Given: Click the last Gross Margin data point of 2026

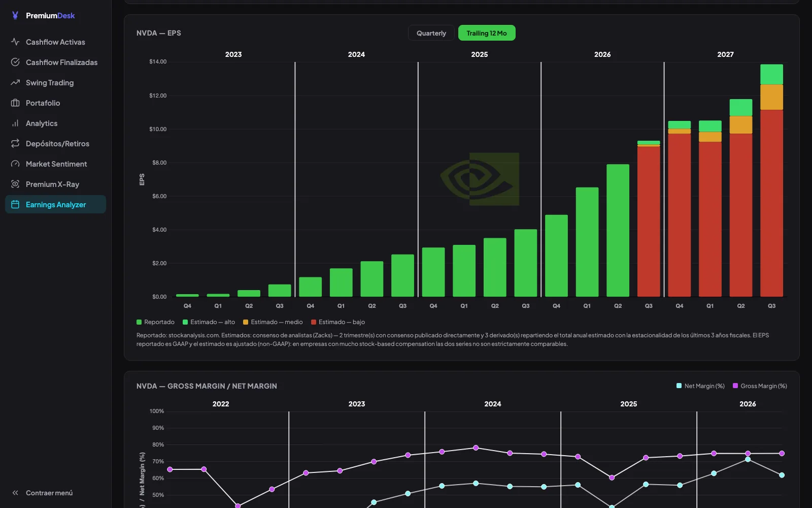Looking at the screenshot, I should (x=782, y=453).
